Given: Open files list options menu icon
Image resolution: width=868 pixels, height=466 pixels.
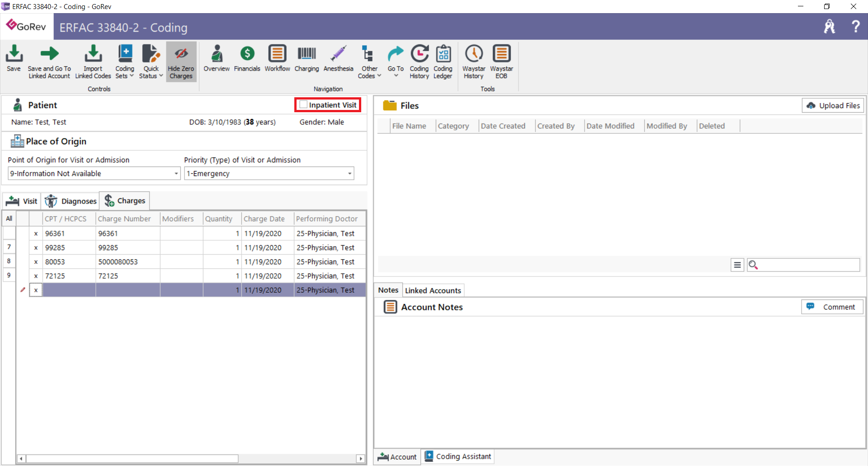Looking at the screenshot, I should click(737, 265).
